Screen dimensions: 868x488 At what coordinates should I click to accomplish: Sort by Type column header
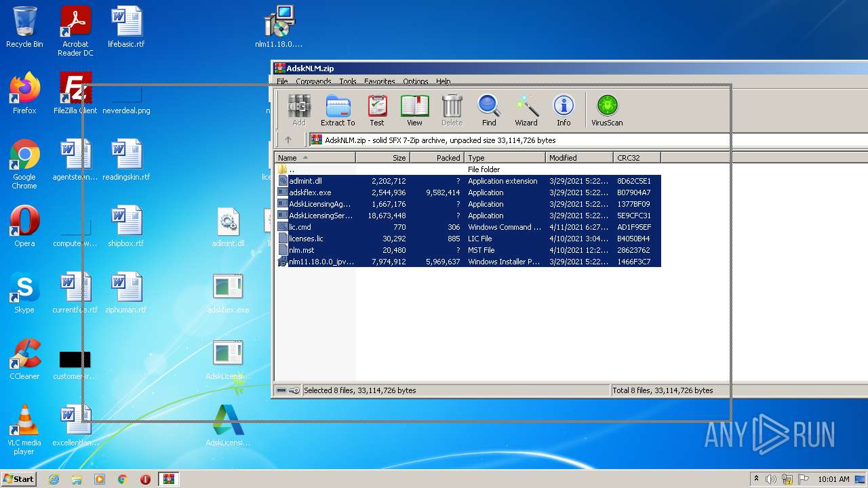coord(505,158)
